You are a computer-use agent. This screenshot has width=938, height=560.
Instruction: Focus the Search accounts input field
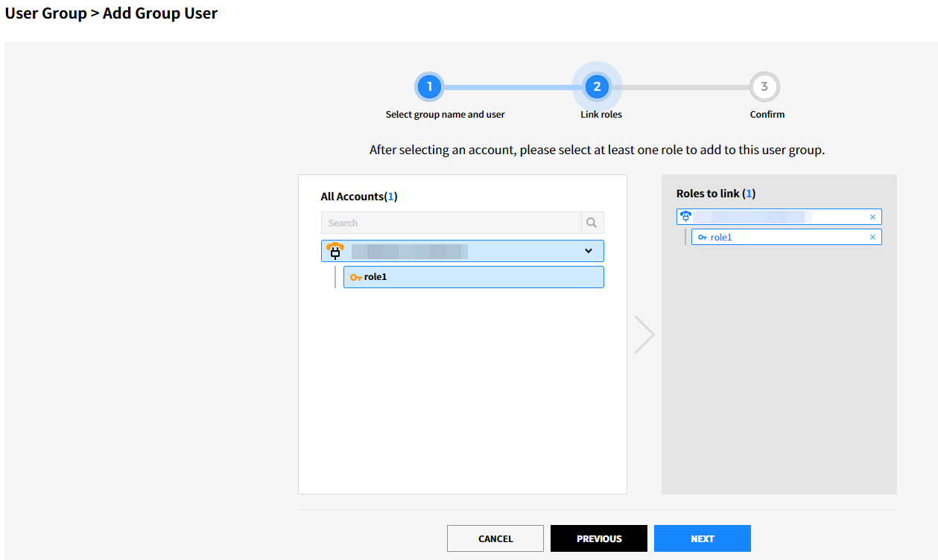click(451, 223)
